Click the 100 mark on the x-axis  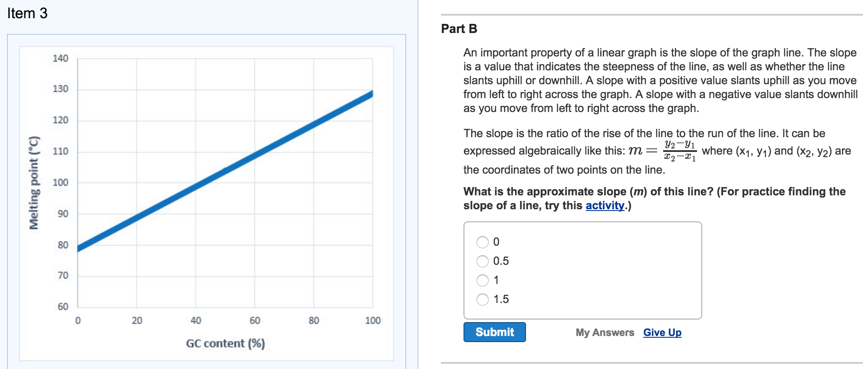tap(372, 320)
